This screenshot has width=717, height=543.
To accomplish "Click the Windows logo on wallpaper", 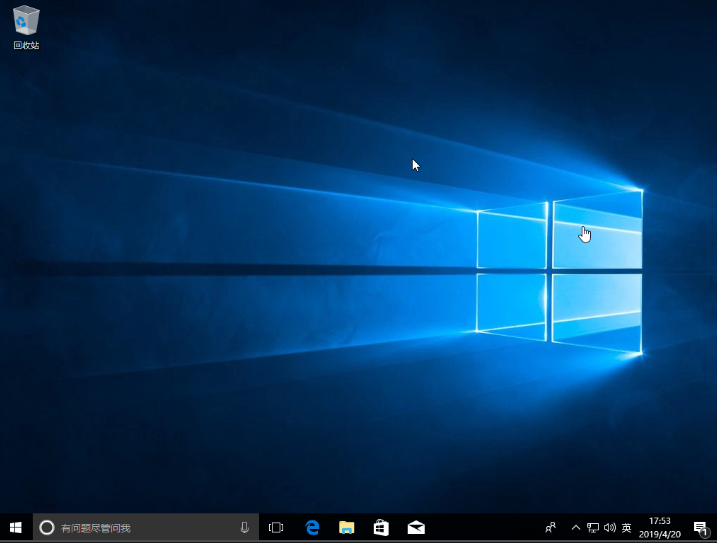I will pyautogui.click(x=560, y=270).
